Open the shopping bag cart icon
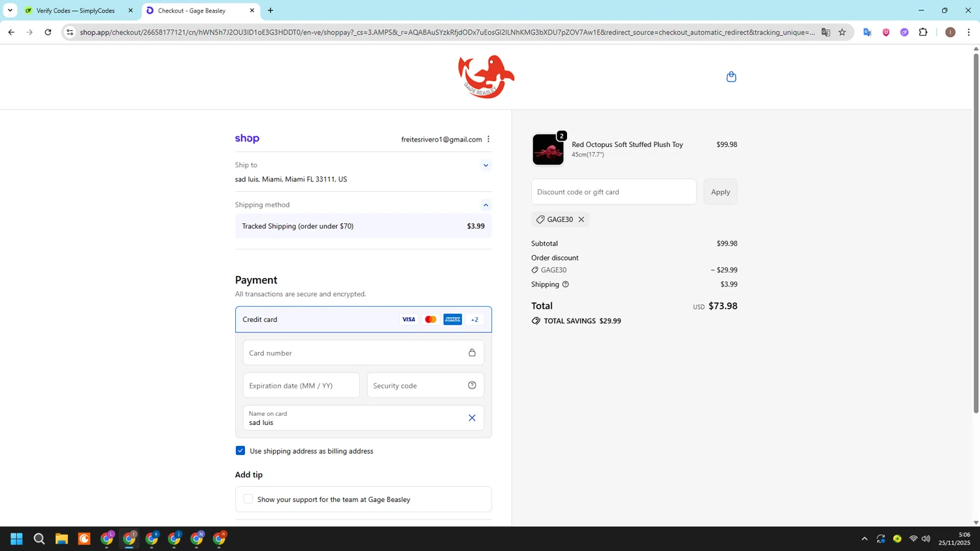Viewport: 980px width, 551px height. click(x=731, y=76)
